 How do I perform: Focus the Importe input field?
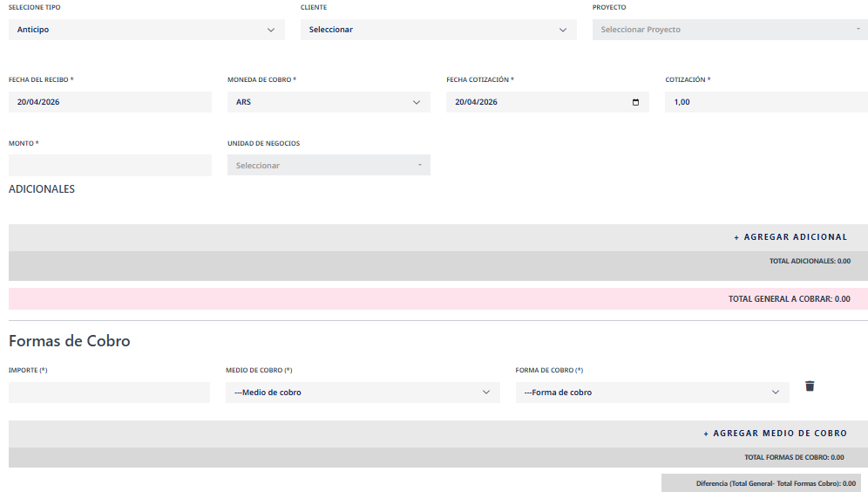[109, 393]
